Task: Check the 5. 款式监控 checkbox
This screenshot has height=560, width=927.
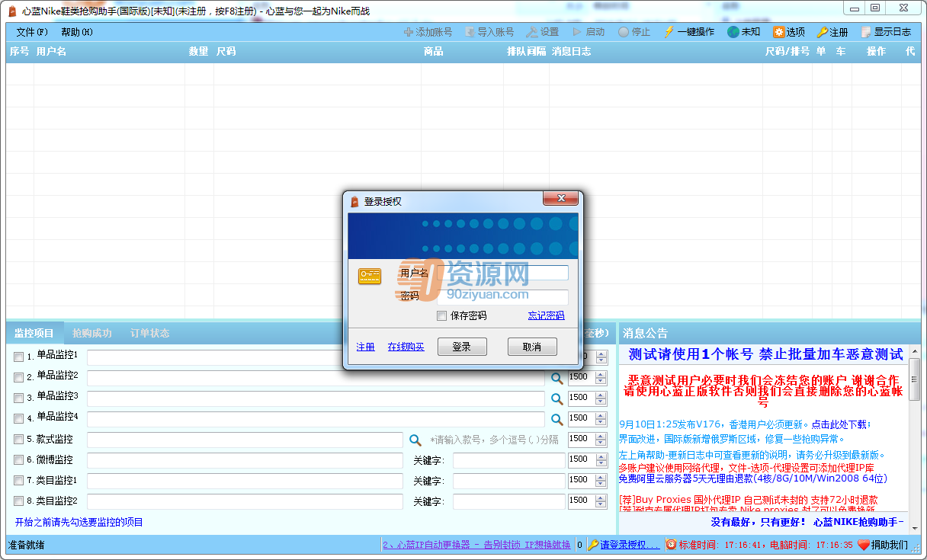Action: (x=18, y=440)
